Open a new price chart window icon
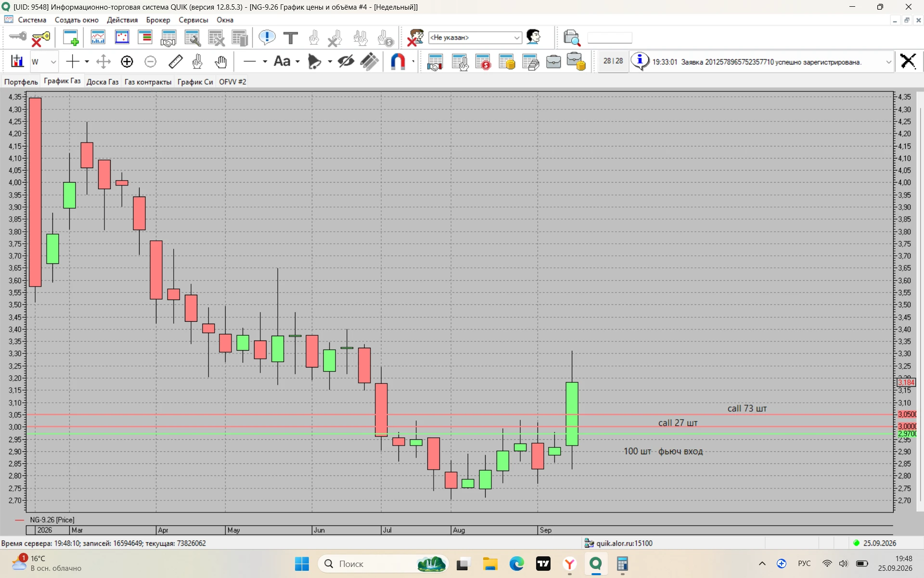Screen dimensions: 924x578 pos(98,38)
